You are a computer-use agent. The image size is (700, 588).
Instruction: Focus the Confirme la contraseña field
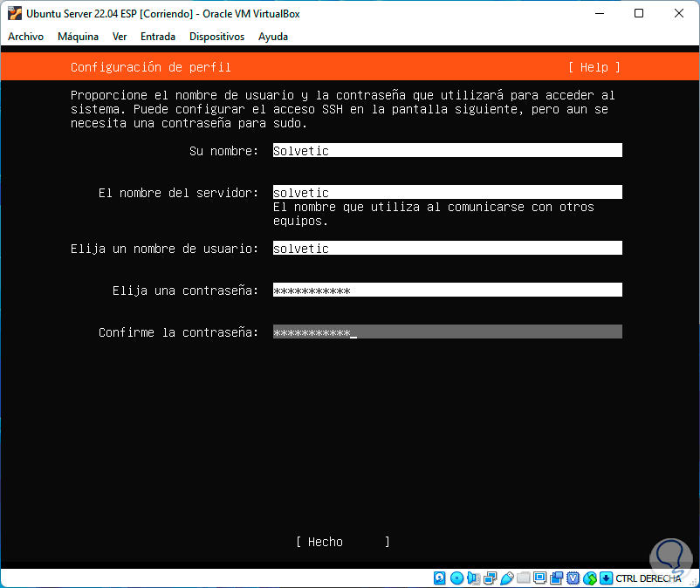click(448, 332)
